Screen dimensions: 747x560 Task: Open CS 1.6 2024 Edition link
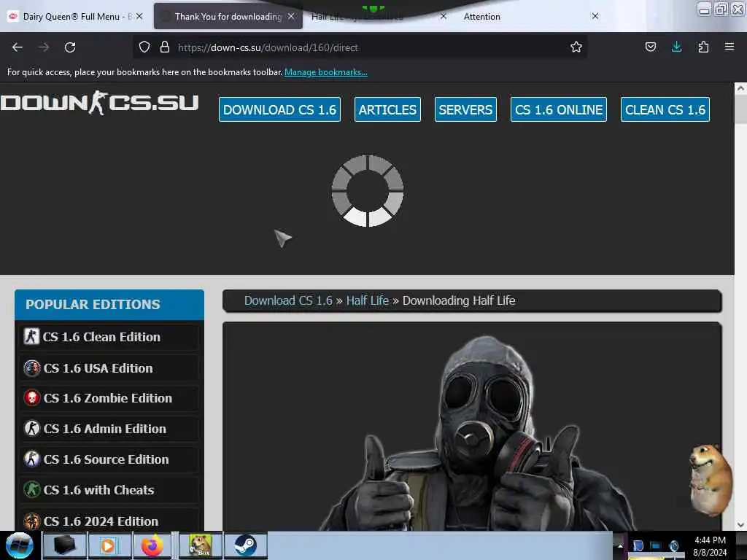tap(101, 521)
